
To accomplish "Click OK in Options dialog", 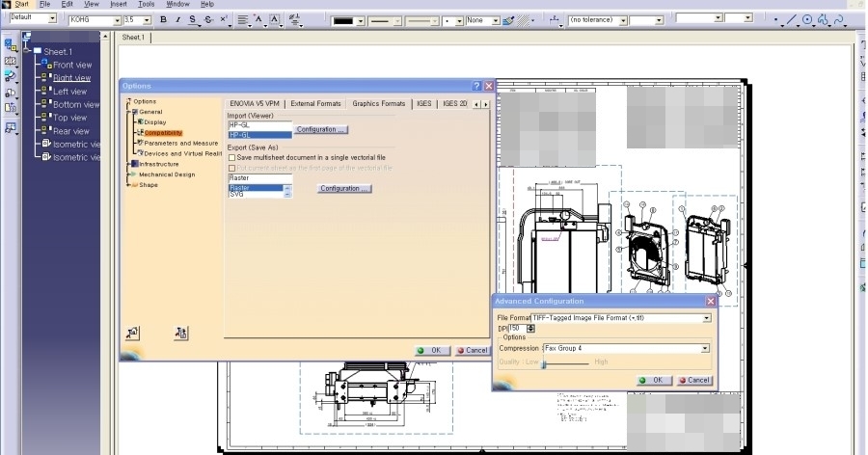I will coord(432,350).
